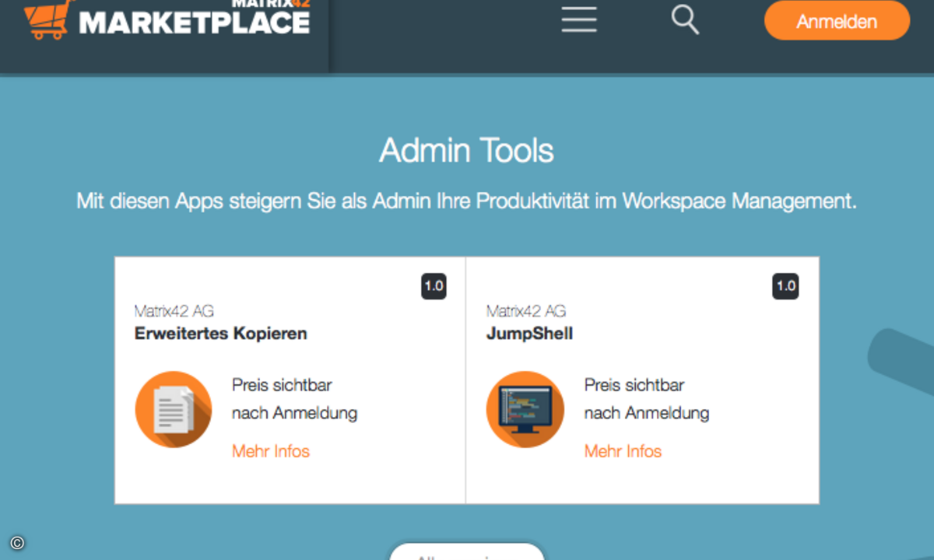Click the search magnifier icon
Viewport: 934px width, 560px height.
(x=685, y=19)
